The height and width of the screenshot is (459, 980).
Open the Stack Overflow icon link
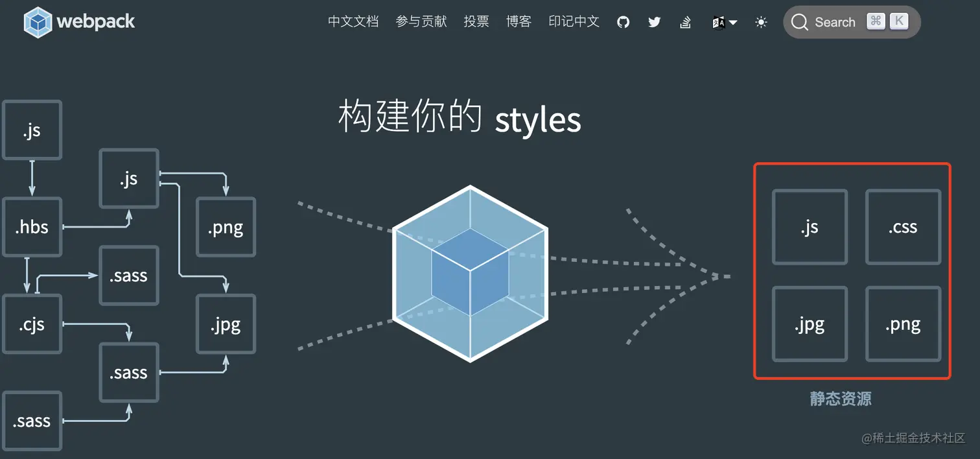click(686, 22)
